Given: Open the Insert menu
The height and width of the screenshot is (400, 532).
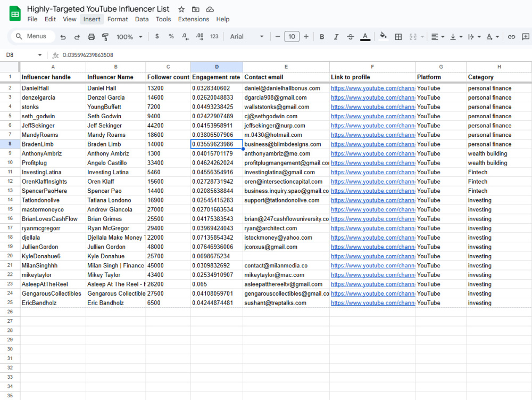Looking at the screenshot, I should click(92, 19).
